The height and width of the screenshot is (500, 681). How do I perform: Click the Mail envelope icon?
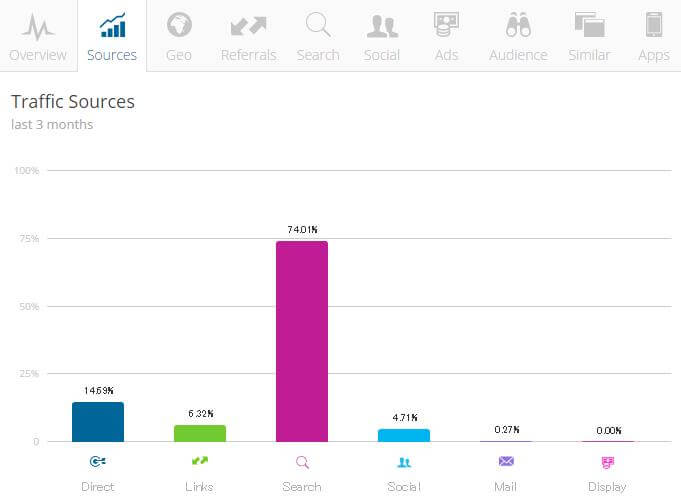tap(506, 461)
